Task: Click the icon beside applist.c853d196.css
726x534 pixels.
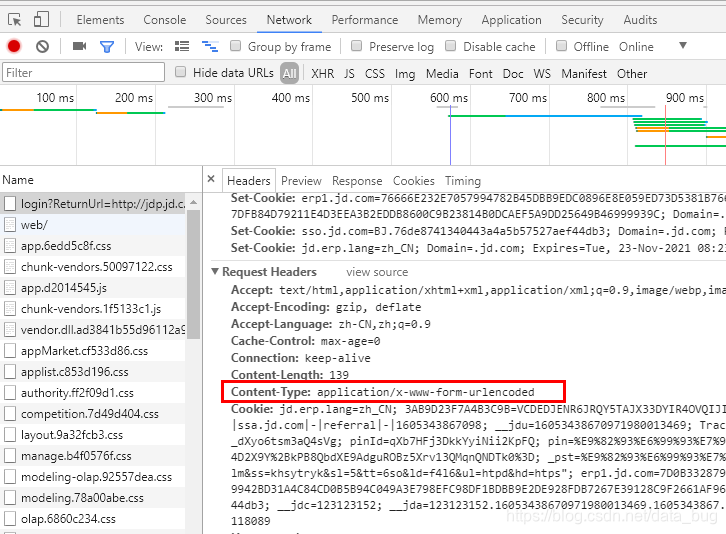Action: click(x=10, y=371)
